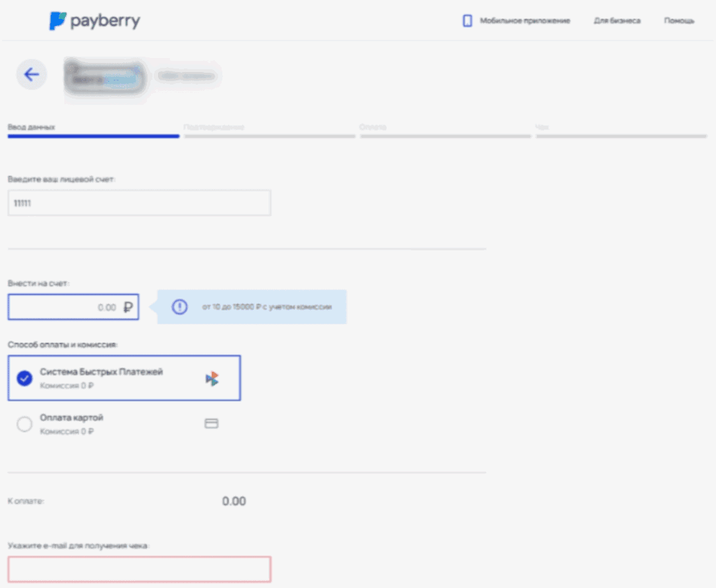Click the blue checkmark on the selected payment method
Viewport: 716px width, 588px height.
24,378
